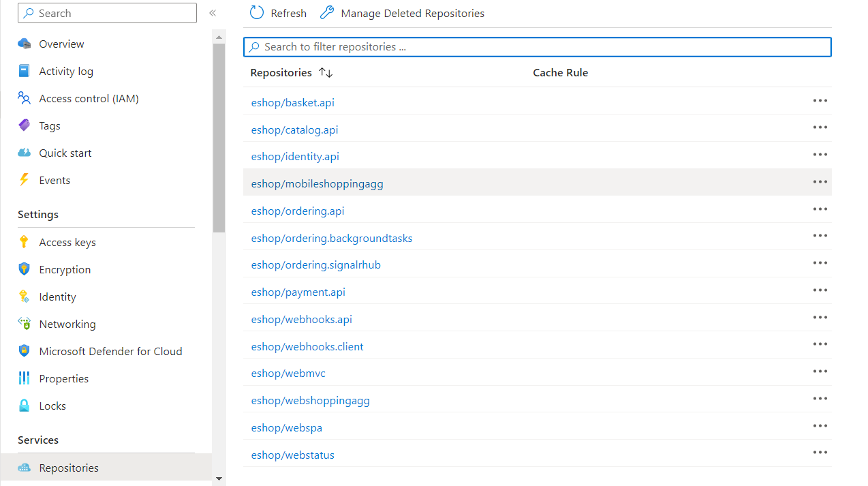Open the eshop/catalog.api repository
This screenshot has width=868, height=486.
point(294,130)
